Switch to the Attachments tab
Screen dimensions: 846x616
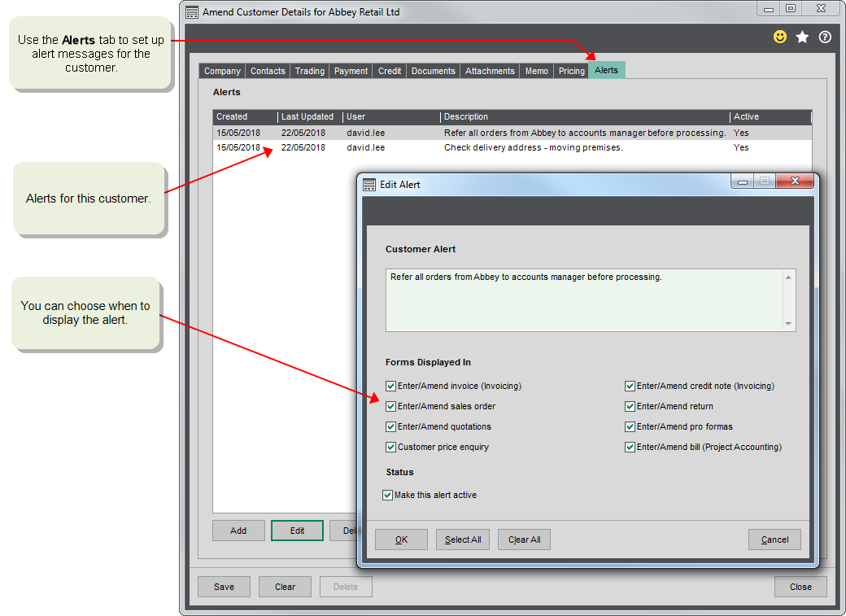[490, 71]
